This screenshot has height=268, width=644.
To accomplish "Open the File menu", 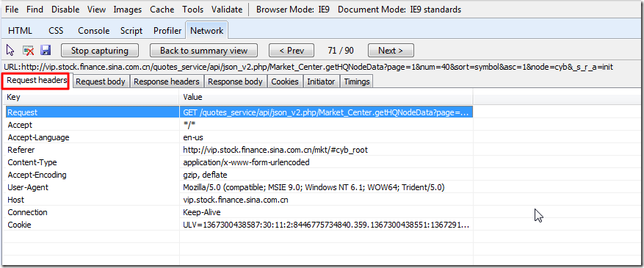I will [12, 10].
